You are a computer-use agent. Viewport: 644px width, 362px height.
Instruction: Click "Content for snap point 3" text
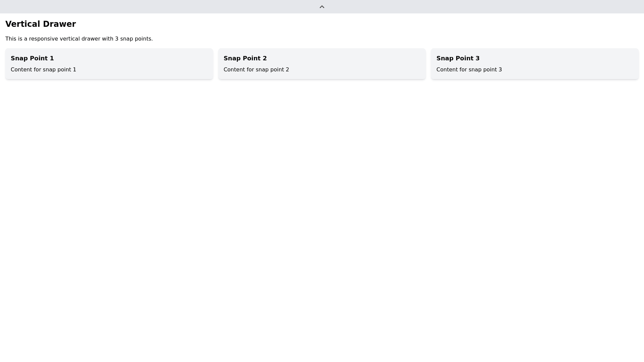[x=469, y=70]
